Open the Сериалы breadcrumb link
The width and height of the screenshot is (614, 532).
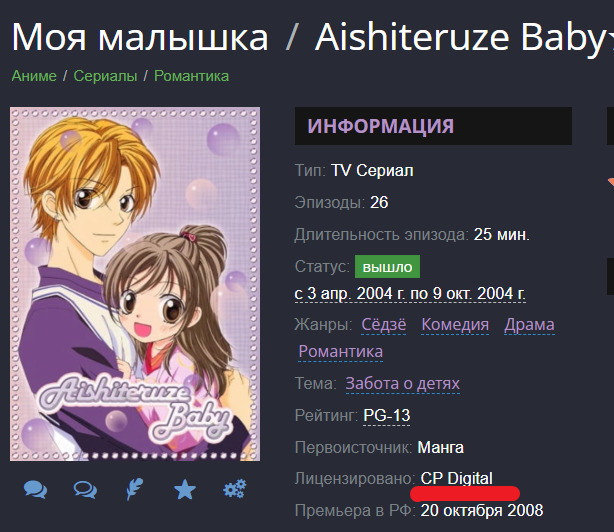105,76
